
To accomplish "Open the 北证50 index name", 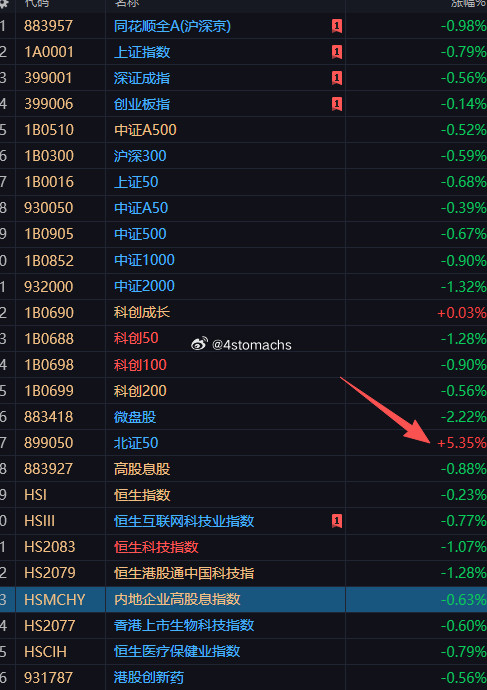I will pyautogui.click(x=136, y=443).
